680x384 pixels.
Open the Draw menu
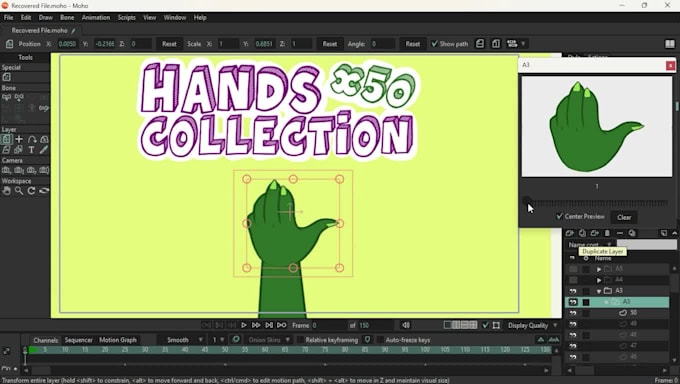point(46,17)
